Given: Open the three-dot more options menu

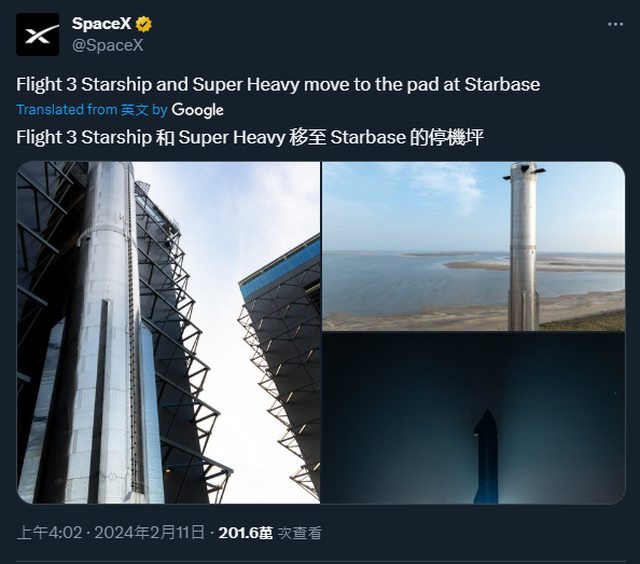Looking at the screenshot, I should click(615, 24).
